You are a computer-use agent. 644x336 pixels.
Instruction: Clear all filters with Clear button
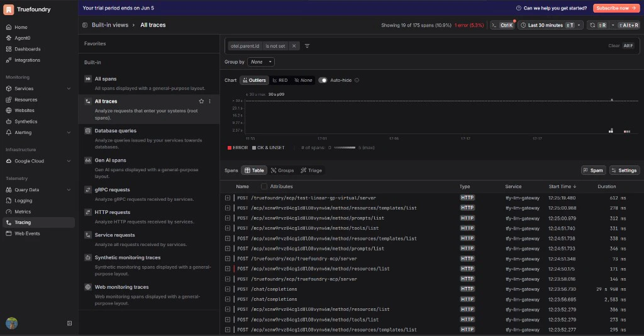(614, 45)
